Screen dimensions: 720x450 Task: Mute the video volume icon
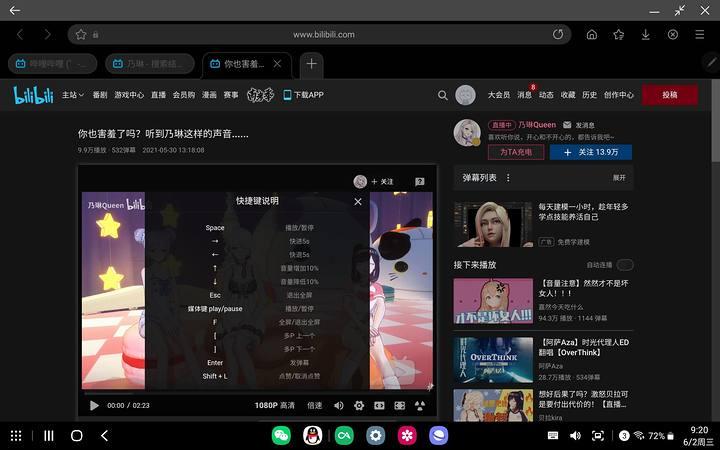(339, 405)
